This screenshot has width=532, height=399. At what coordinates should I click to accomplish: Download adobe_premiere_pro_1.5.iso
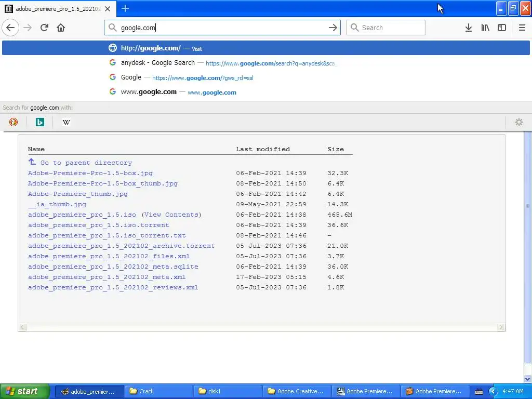pos(82,215)
